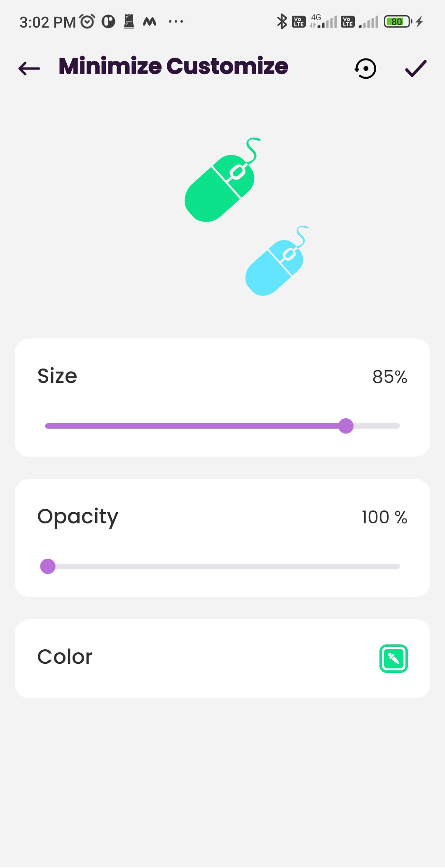Click the Size slider handle
This screenshot has width=445, height=868.
click(346, 426)
